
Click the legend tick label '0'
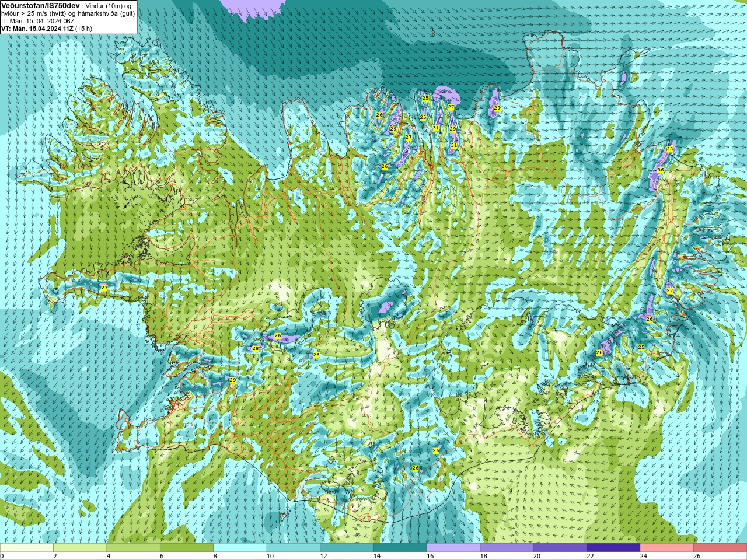2,556
